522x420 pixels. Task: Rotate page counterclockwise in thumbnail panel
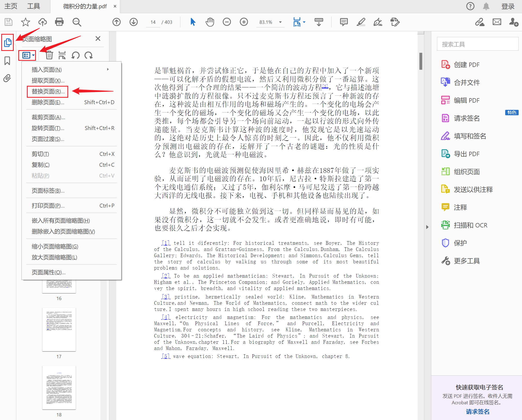click(x=75, y=55)
